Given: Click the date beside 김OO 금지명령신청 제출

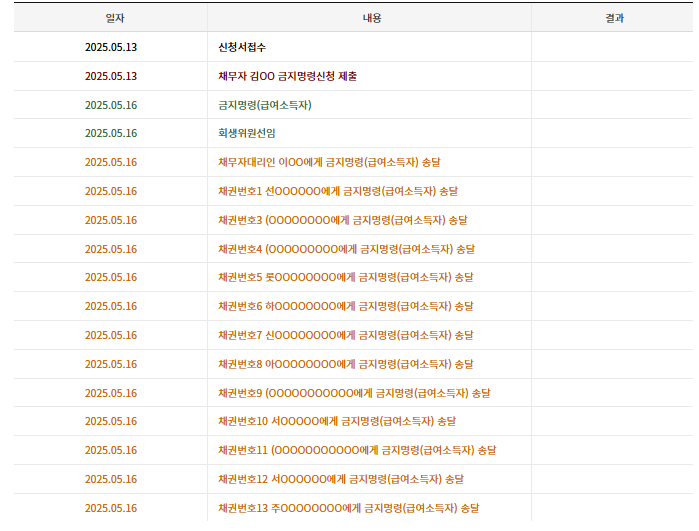Looking at the screenshot, I should (x=111, y=76).
